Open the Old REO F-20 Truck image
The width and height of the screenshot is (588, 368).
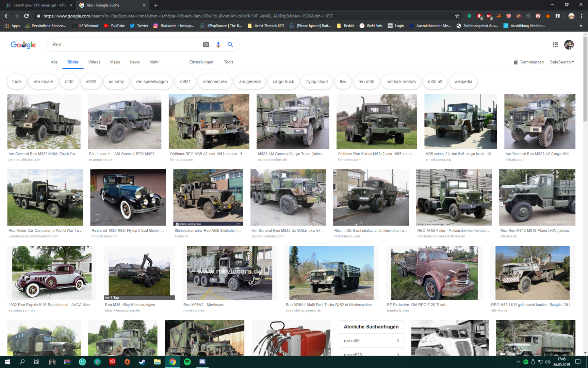pyautogui.click(x=434, y=273)
